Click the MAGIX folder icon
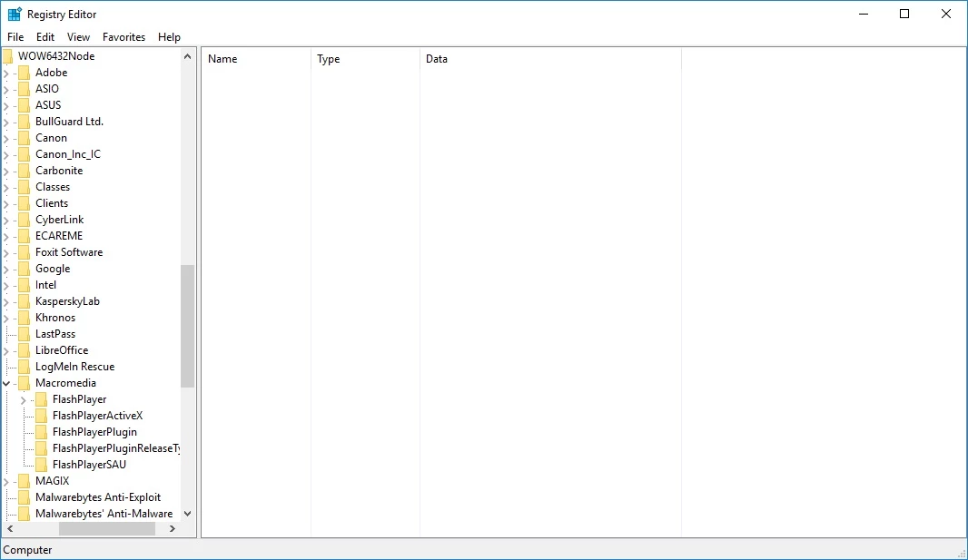This screenshot has height=560, width=968. click(x=24, y=481)
